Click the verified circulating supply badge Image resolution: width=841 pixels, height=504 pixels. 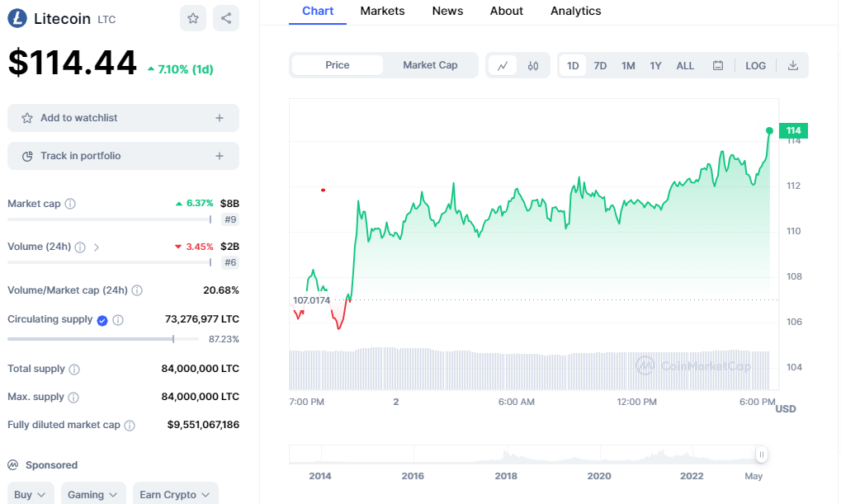tap(102, 321)
